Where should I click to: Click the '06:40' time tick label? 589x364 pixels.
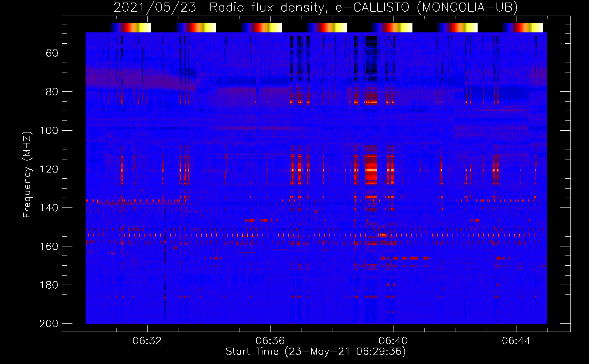[x=393, y=341]
